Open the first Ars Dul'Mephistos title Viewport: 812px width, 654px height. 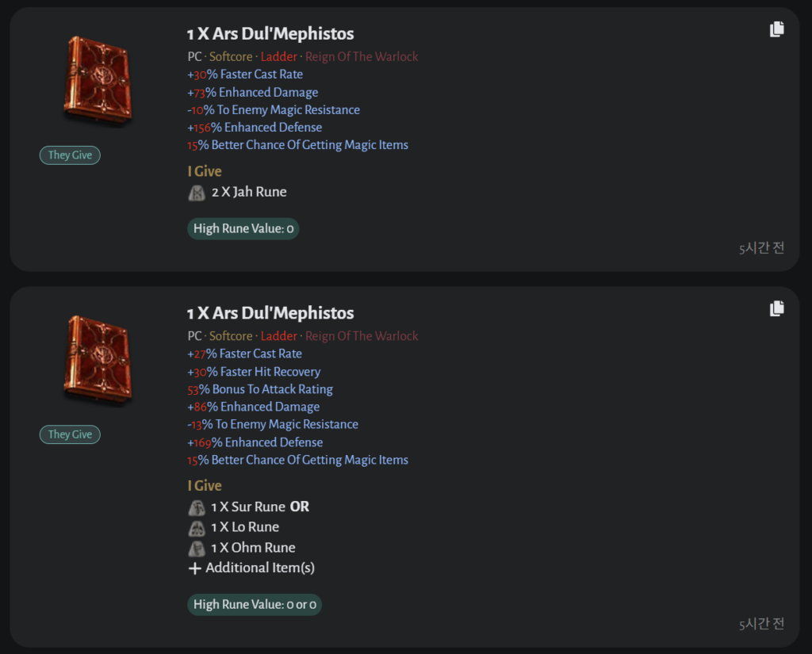coord(270,34)
